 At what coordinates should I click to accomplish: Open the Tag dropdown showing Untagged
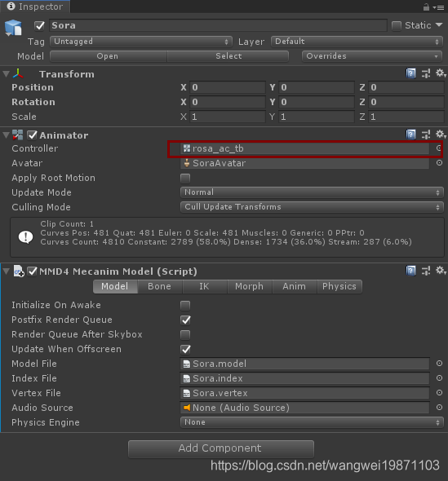click(x=141, y=42)
